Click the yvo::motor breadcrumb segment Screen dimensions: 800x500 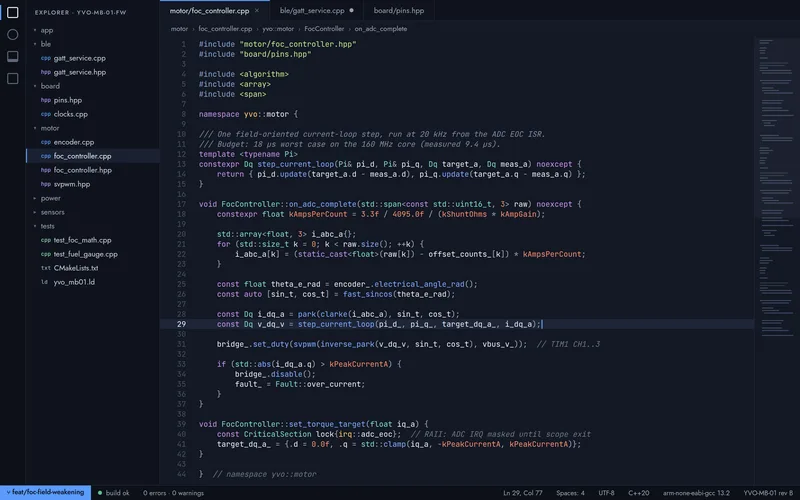278,29
